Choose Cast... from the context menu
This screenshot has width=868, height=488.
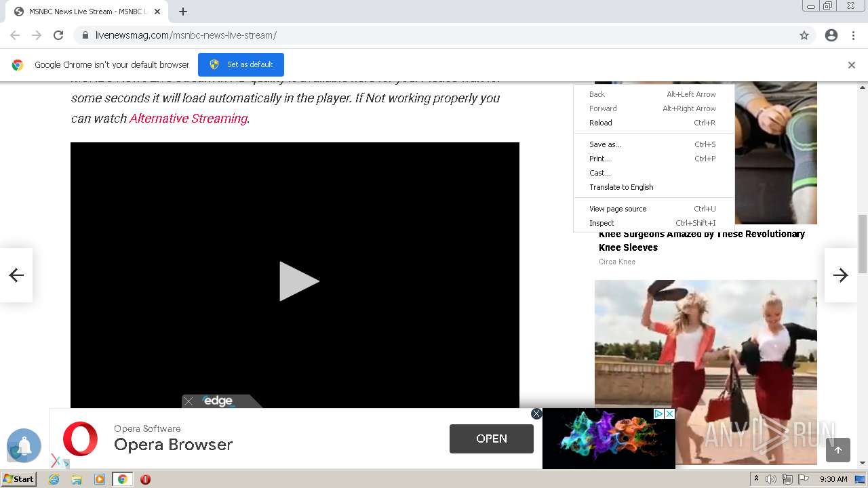coord(652,173)
